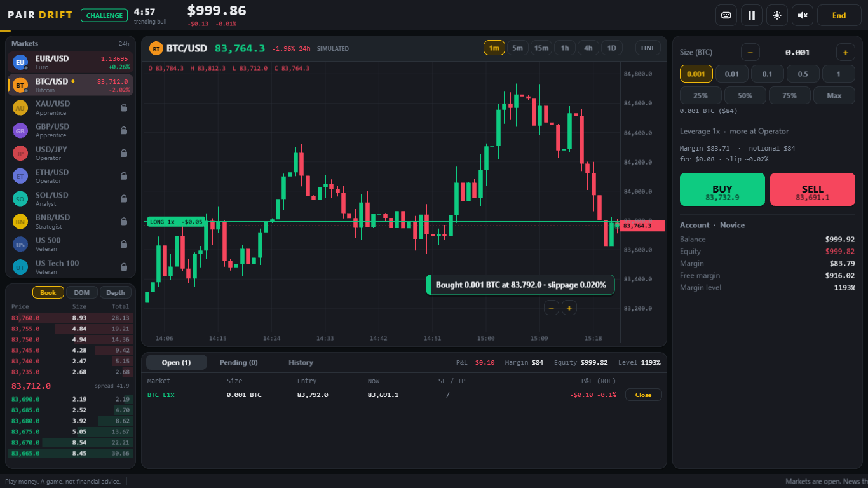
Task: Switch chart type via LINE toggle
Action: pyautogui.click(x=648, y=48)
